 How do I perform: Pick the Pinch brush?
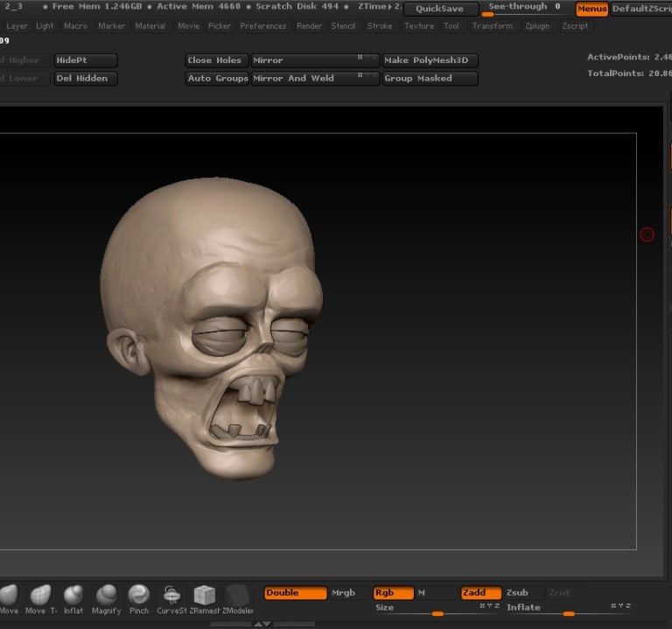click(x=138, y=595)
